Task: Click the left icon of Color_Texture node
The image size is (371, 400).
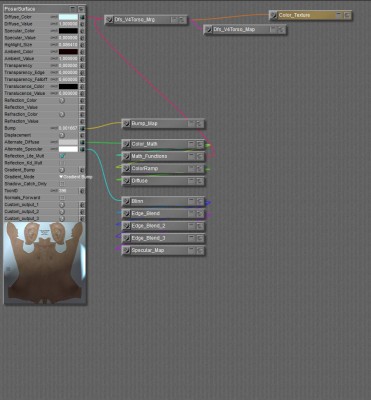Action: [x=273, y=15]
